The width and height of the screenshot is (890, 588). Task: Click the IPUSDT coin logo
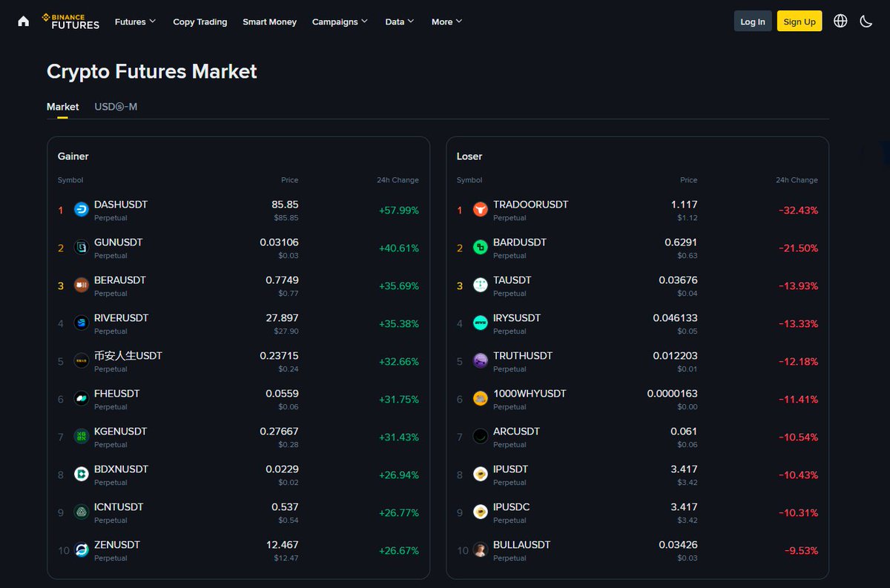479,475
